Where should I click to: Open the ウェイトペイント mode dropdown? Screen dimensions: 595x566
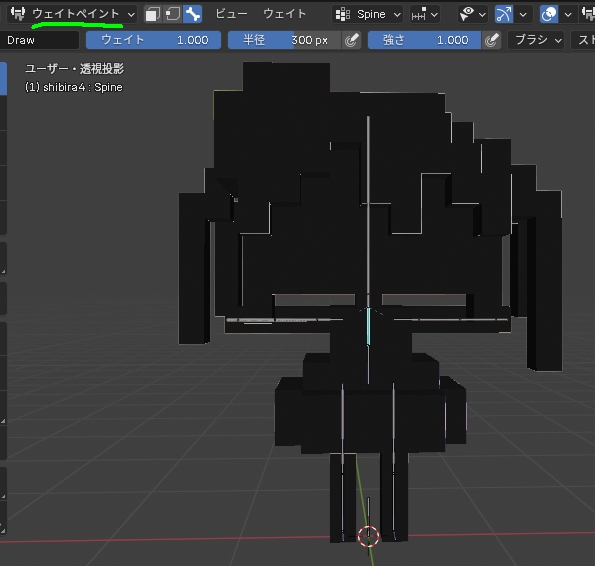point(72,14)
